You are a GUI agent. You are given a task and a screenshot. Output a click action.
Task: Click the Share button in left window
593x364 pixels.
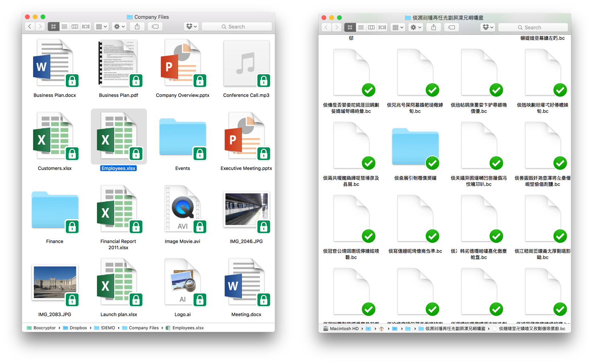click(137, 26)
